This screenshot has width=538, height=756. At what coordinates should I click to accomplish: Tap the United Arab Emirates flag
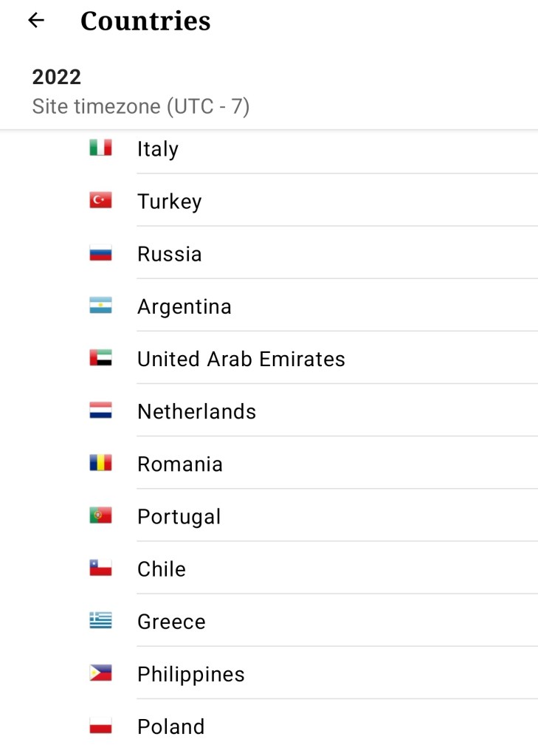pos(100,359)
